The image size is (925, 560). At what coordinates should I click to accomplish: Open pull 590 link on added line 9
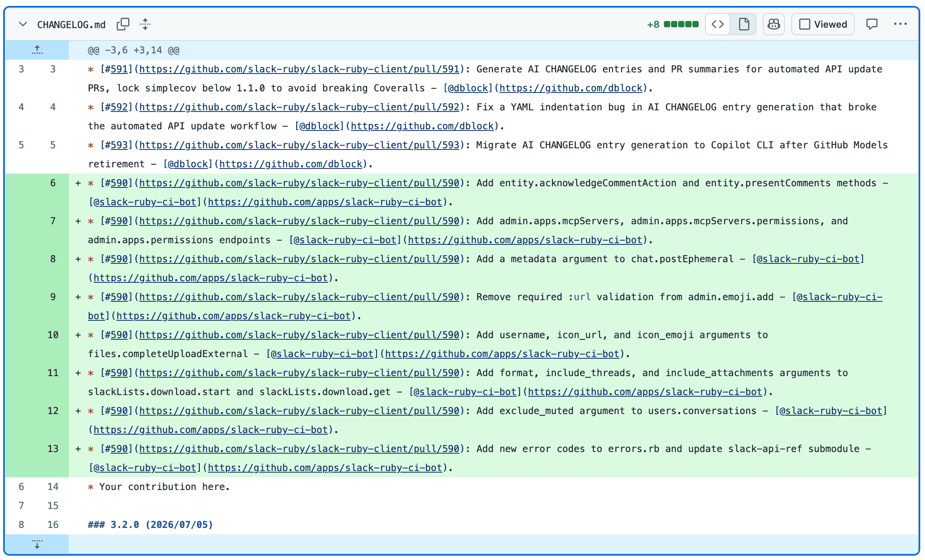299,297
